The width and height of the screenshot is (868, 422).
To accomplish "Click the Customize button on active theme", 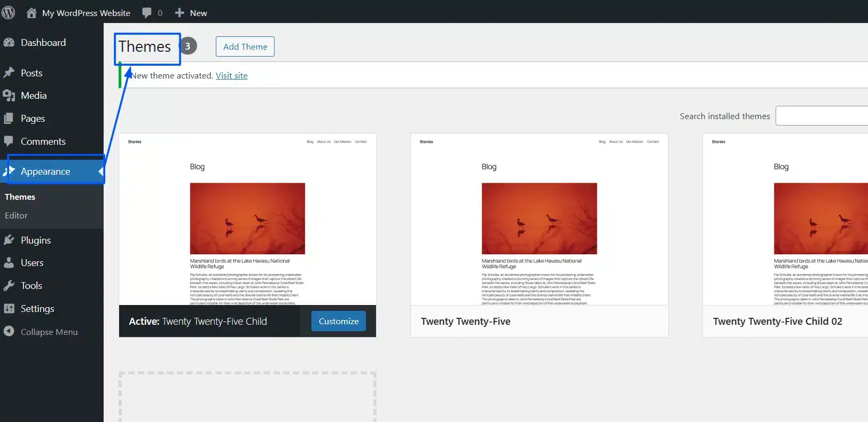I will [x=339, y=321].
